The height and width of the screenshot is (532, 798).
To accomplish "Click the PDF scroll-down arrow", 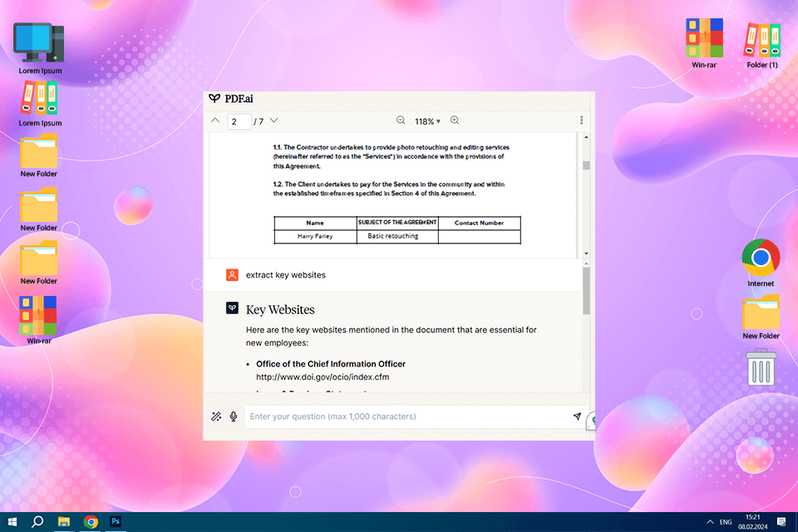I will (x=586, y=253).
